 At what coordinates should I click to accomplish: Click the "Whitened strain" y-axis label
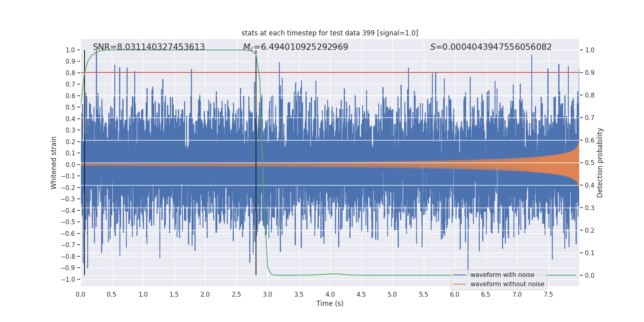click(x=54, y=163)
